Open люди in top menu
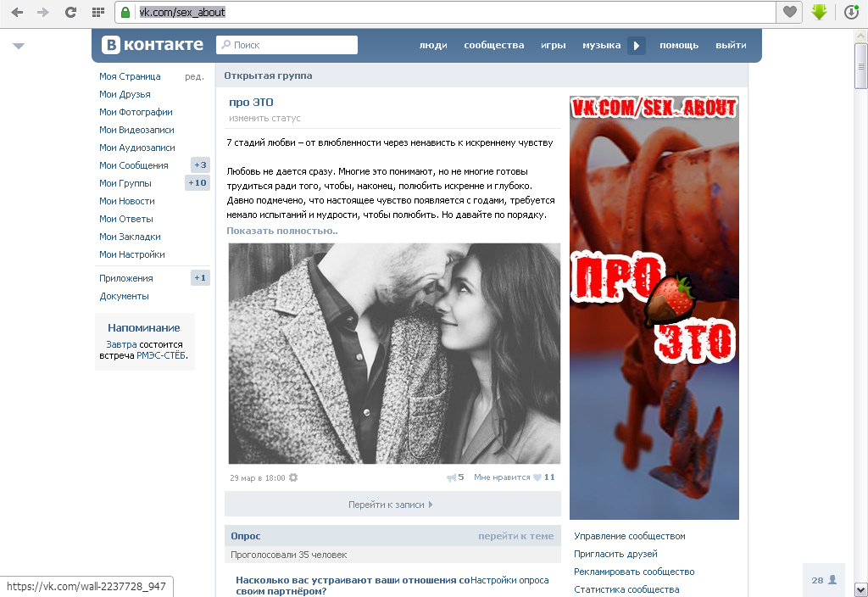The width and height of the screenshot is (868, 597). (x=433, y=45)
